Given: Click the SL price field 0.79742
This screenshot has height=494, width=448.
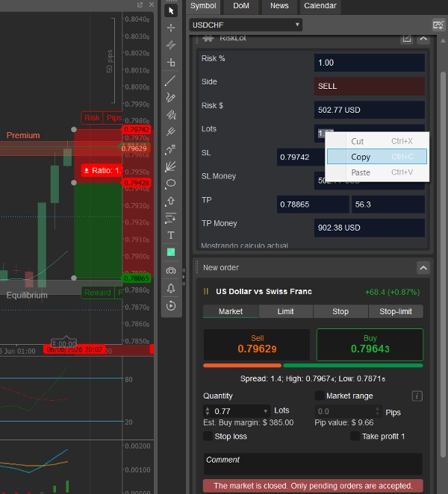Looking at the screenshot, I should coord(301,157).
